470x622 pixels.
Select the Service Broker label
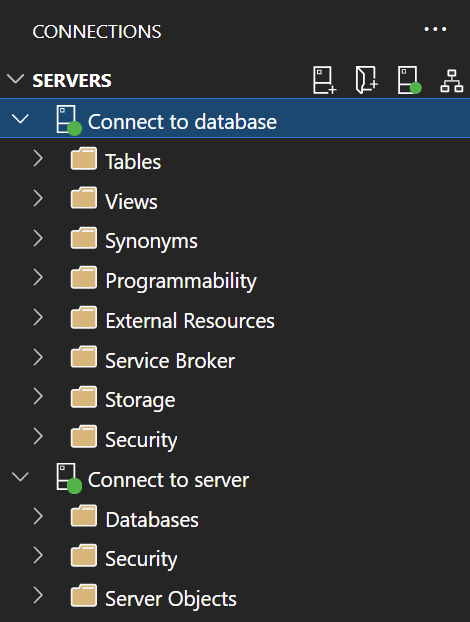[170, 361]
